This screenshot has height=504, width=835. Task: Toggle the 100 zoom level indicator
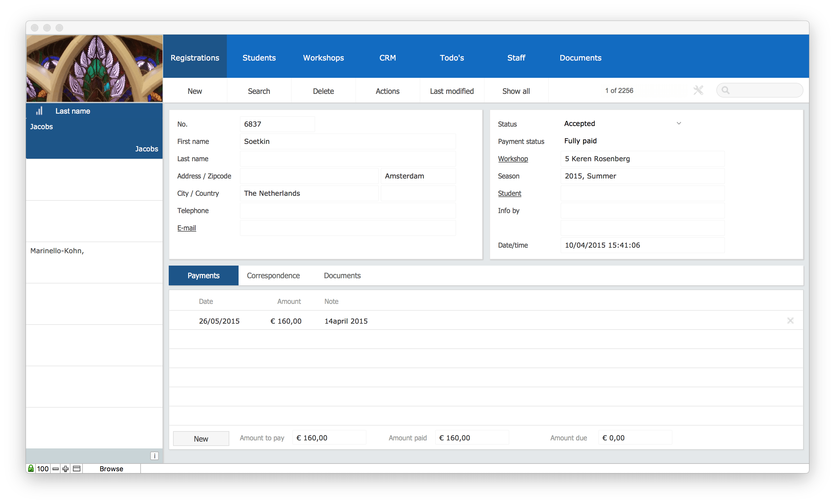click(x=43, y=469)
